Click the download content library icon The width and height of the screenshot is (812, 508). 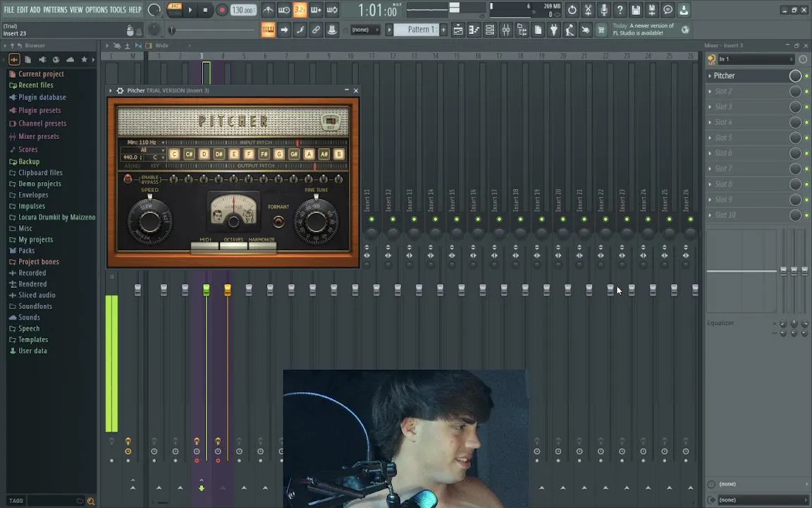[x=684, y=10]
